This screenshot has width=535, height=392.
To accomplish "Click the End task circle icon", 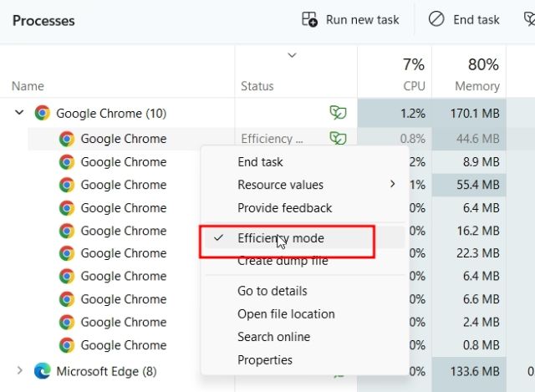I will [x=436, y=19].
